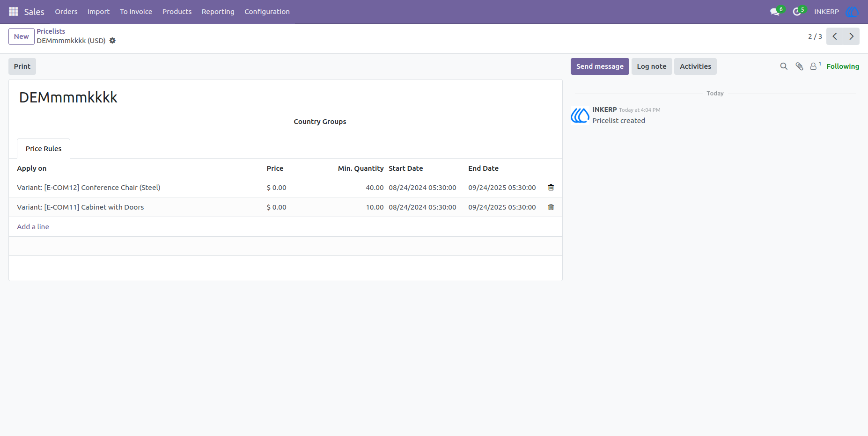The height and width of the screenshot is (436, 868).
Task: Open the Activities button in the chatter
Action: pos(695,66)
